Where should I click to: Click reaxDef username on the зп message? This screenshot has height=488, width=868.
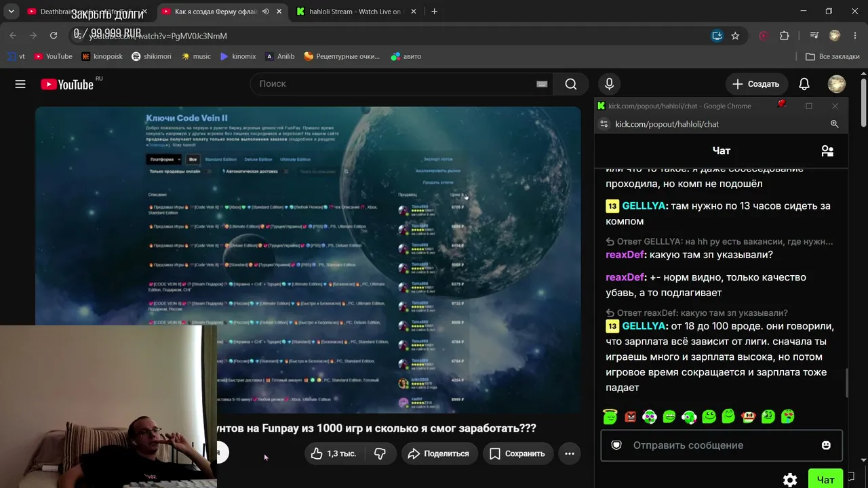coord(625,255)
